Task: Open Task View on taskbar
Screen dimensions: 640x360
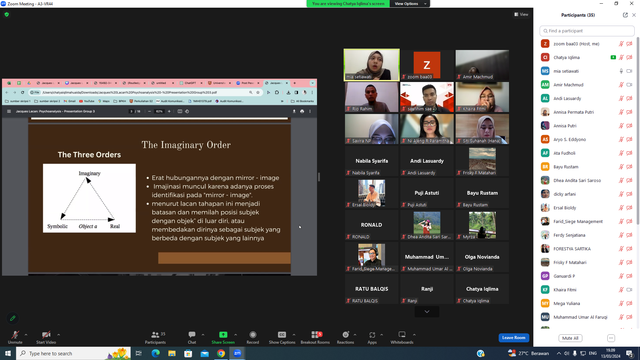Action: [x=139, y=353]
